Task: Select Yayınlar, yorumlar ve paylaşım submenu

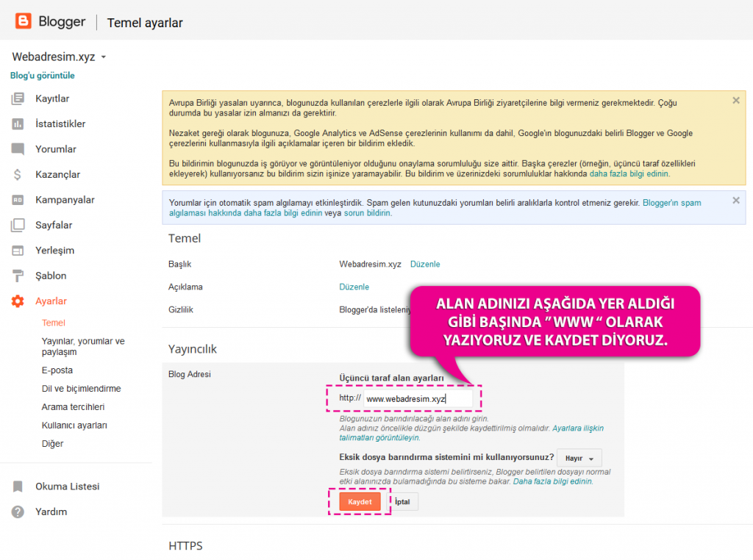Action: click(83, 346)
